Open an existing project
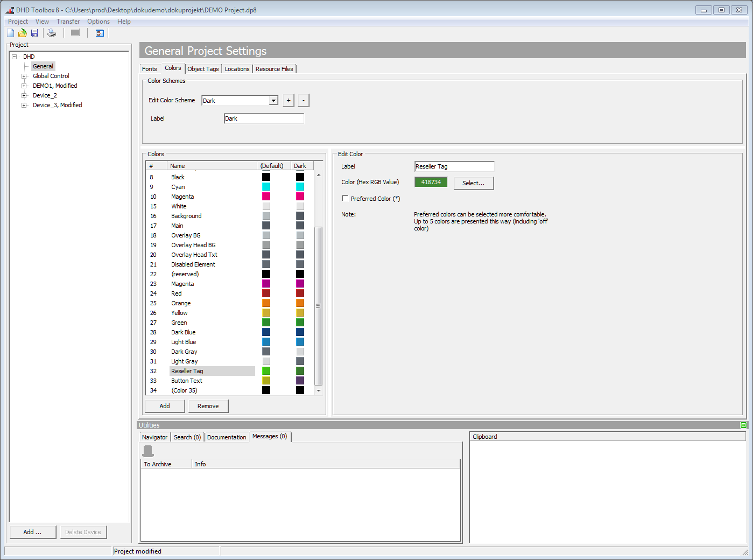The width and height of the screenshot is (753, 560). click(22, 33)
